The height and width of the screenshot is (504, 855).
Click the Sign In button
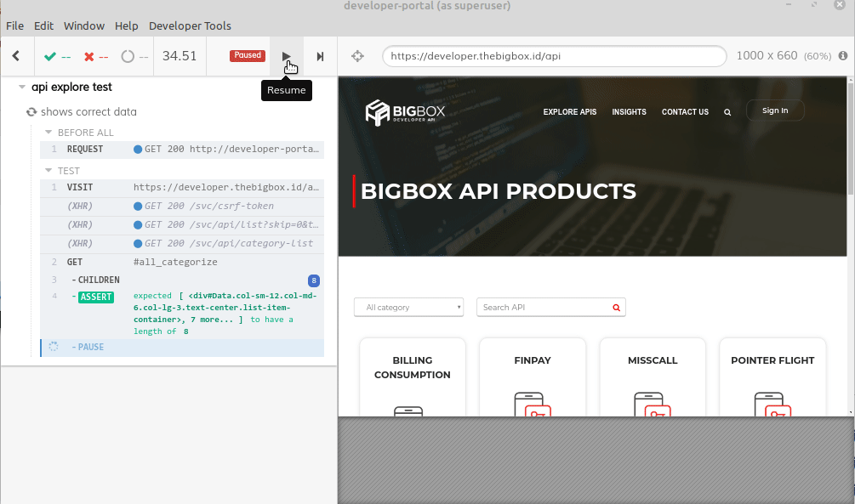point(775,110)
